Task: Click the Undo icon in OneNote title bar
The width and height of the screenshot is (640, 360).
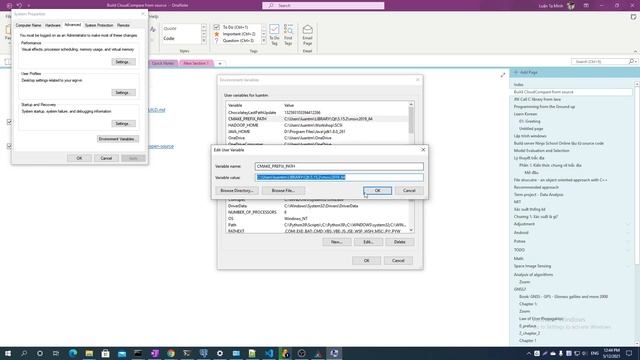Action: click(19, 5)
